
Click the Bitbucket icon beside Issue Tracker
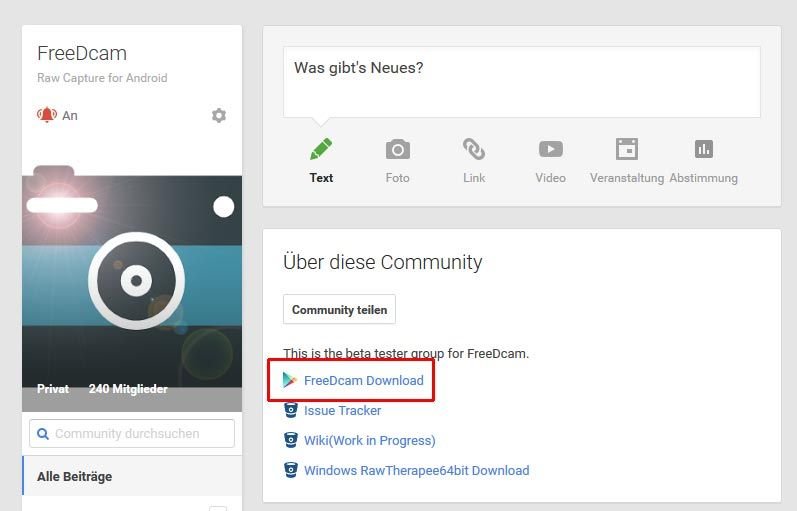coord(290,410)
